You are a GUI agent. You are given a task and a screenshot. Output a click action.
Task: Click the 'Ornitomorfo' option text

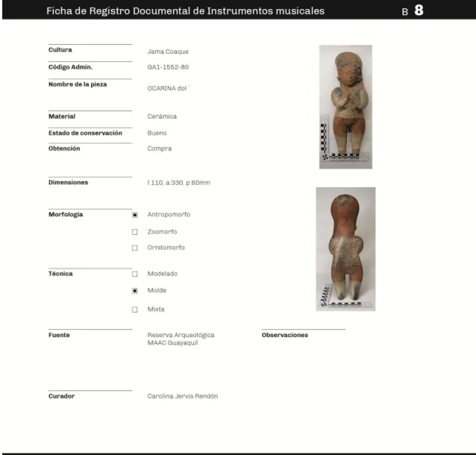[166, 248]
